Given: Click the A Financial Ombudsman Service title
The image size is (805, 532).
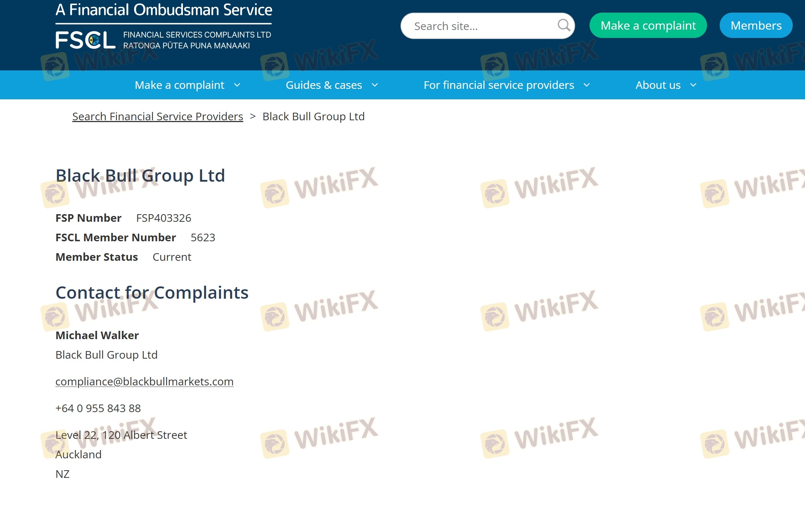Looking at the screenshot, I should pyautogui.click(x=164, y=10).
